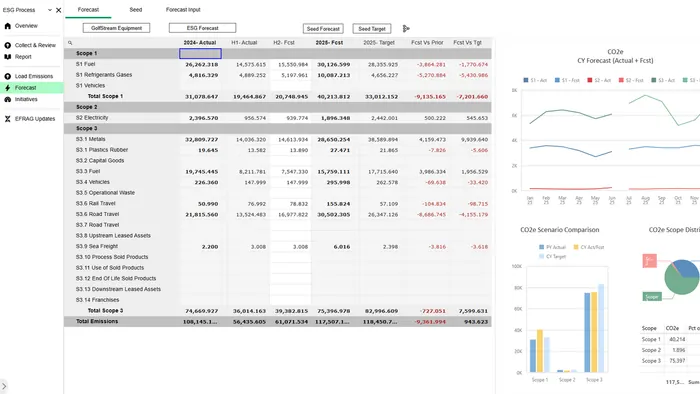Screen dimensions: 700x394
Task: Click the S3.1 Metals row label
Action: pos(91,139)
